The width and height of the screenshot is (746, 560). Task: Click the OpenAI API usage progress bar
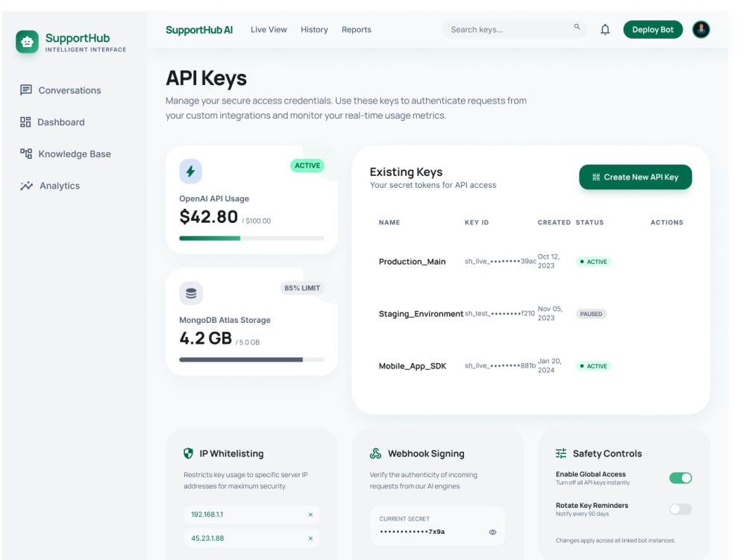(x=251, y=238)
